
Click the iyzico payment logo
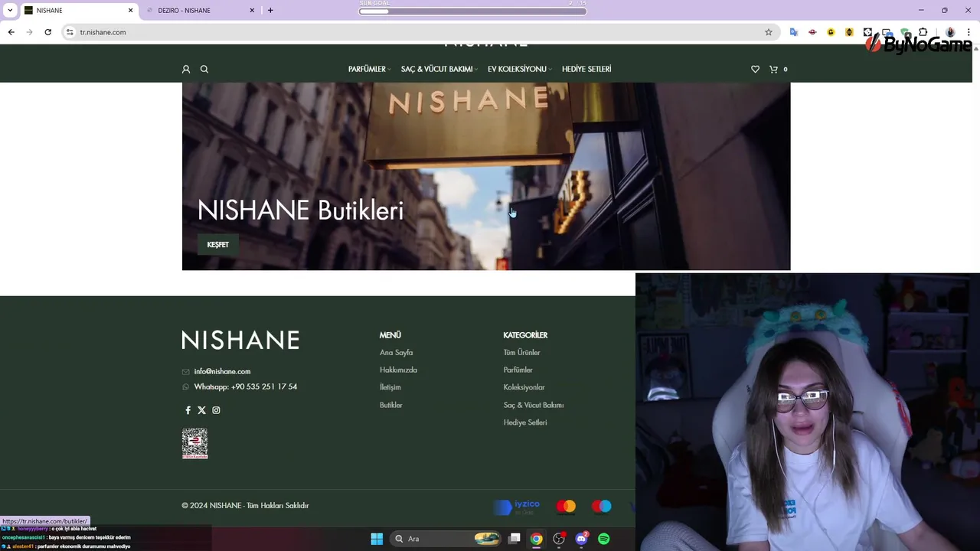pos(518,506)
